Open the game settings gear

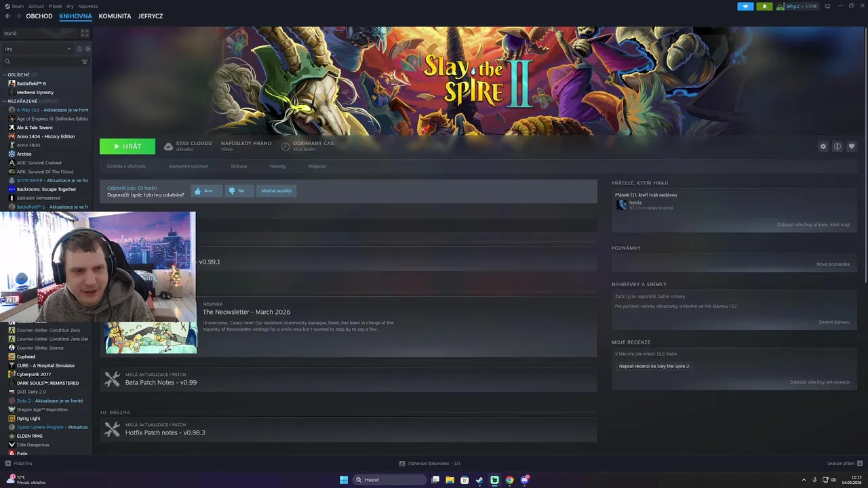823,146
